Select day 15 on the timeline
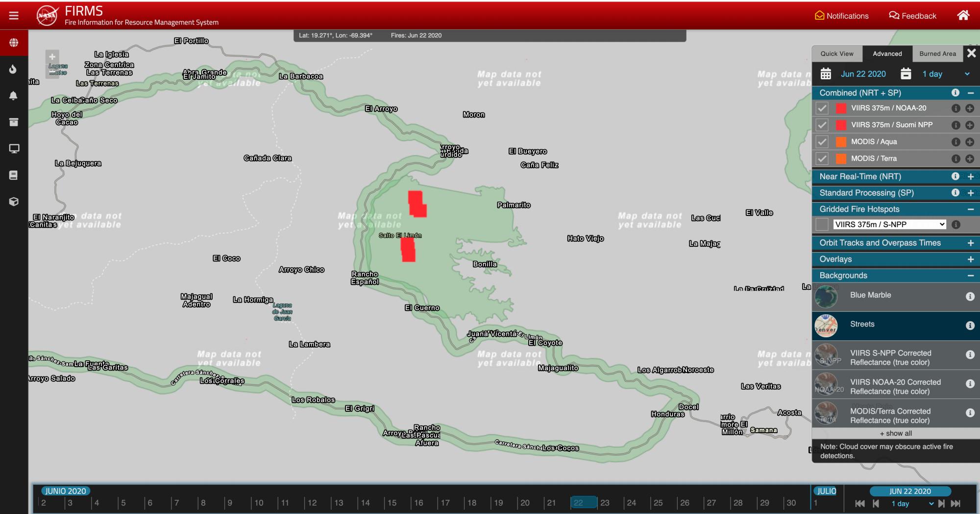 tap(392, 503)
